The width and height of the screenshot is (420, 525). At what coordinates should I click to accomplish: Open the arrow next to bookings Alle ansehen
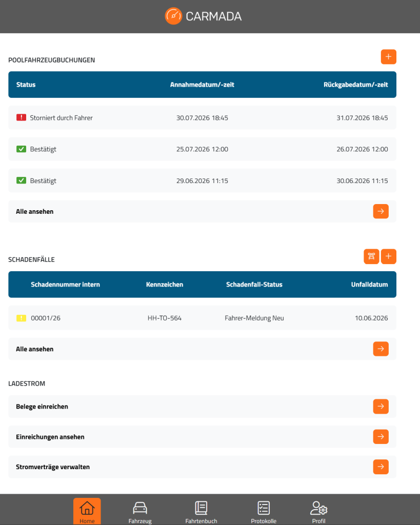click(381, 211)
